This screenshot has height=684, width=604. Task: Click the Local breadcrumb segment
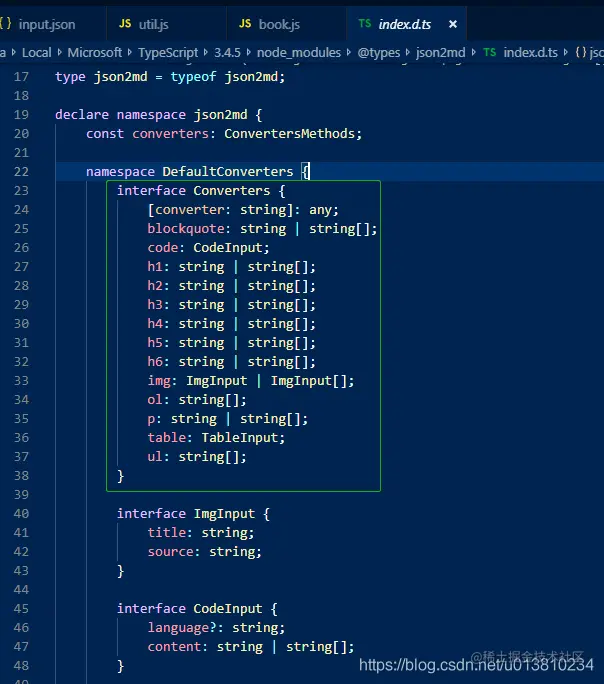point(37,53)
